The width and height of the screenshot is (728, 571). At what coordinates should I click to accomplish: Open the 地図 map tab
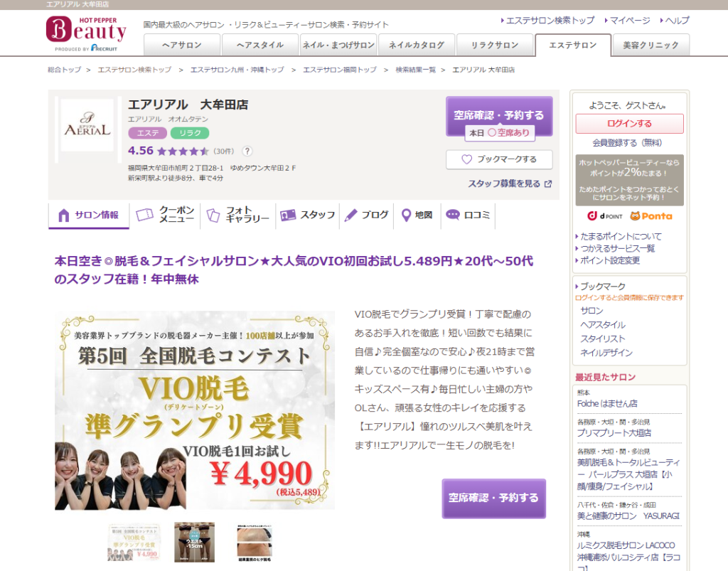[x=417, y=215]
